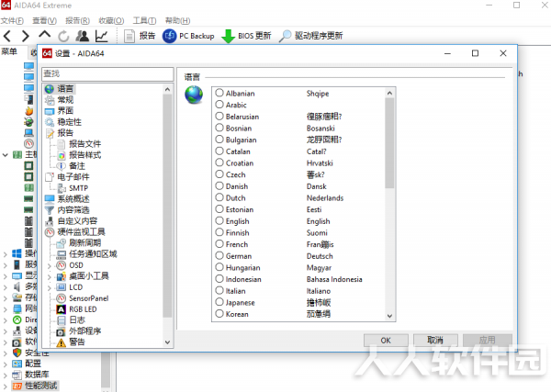The height and width of the screenshot is (392, 551).
Task: Open the 收藏(O) menu
Action: pos(111,21)
